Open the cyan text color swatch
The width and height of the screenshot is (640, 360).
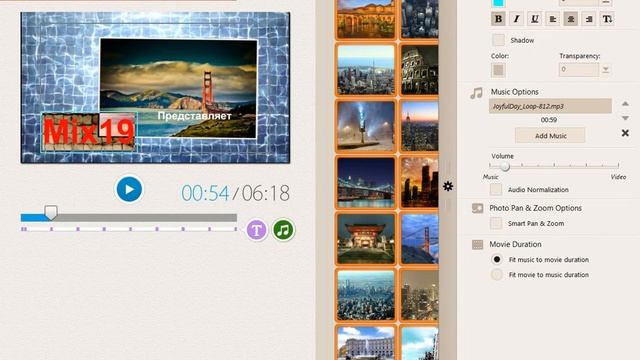point(498,3)
